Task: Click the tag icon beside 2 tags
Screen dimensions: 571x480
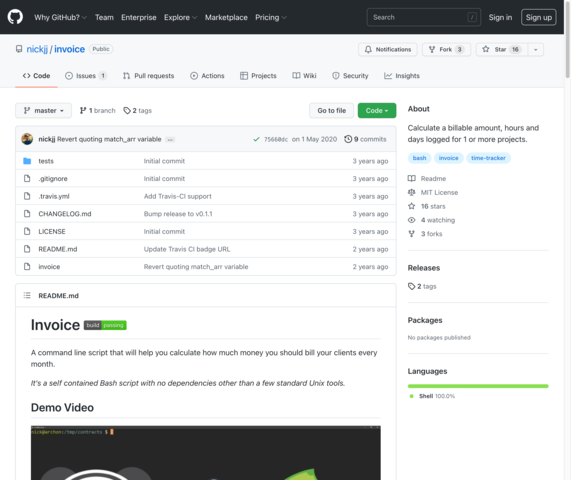Action: [127, 110]
